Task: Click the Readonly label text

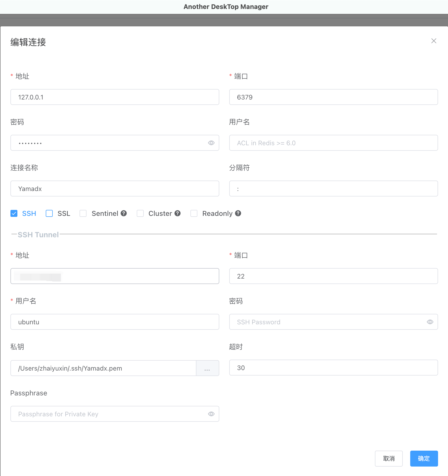Action: (x=218, y=213)
